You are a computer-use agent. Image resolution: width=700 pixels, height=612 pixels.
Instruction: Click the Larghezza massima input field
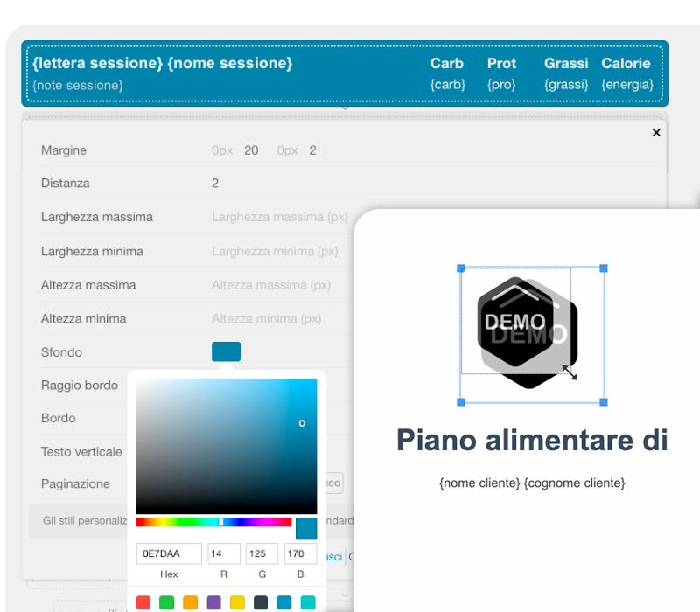pos(280,217)
